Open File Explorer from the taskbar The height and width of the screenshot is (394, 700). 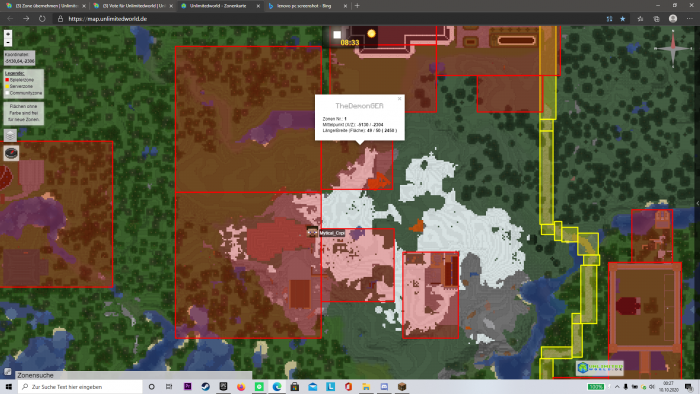click(366, 387)
